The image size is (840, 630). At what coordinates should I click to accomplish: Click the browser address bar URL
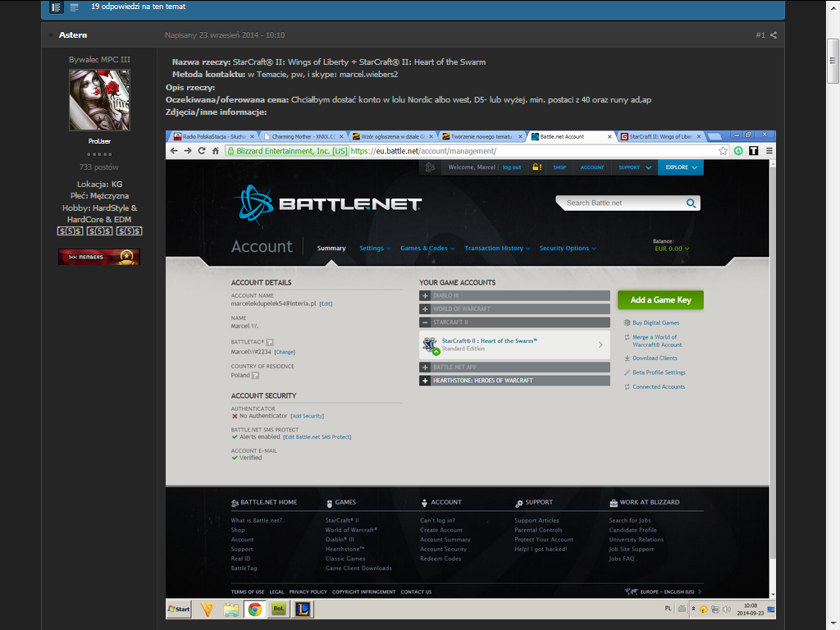(423, 151)
